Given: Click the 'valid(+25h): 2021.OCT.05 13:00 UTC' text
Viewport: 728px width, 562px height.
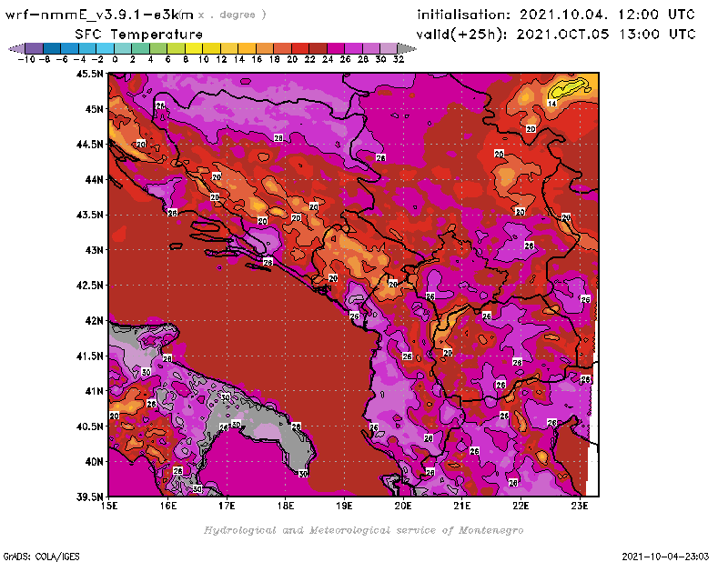Looking at the screenshot, I should point(556,35).
